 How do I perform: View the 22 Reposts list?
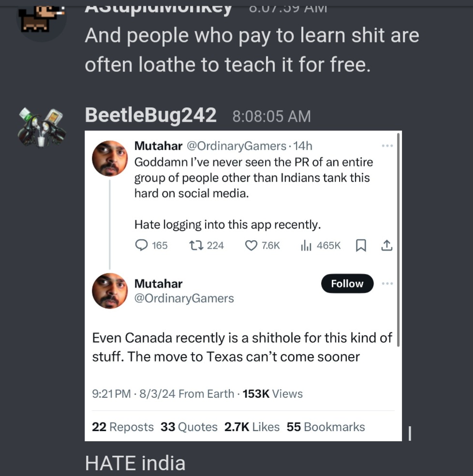[x=123, y=427]
